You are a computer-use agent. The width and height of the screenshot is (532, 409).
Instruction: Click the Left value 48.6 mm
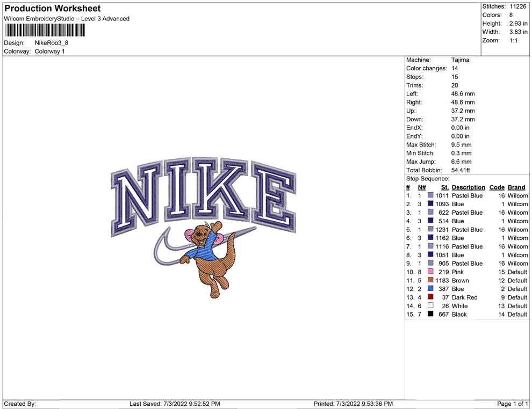pos(463,94)
